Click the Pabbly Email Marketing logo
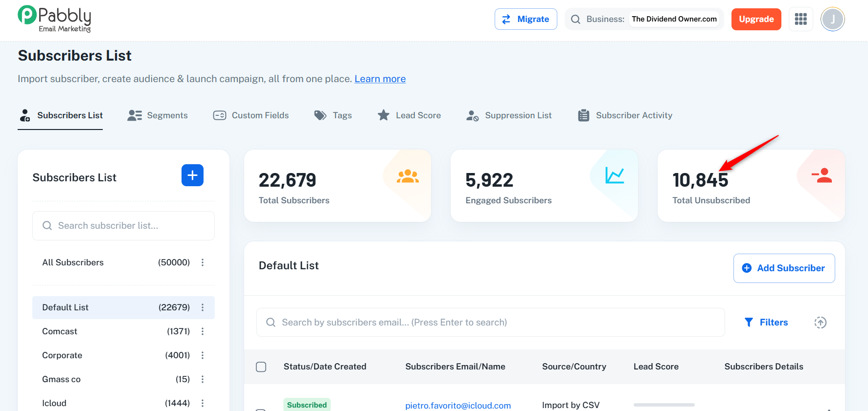Viewport: 868px width, 411px height. tap(54, 19)
